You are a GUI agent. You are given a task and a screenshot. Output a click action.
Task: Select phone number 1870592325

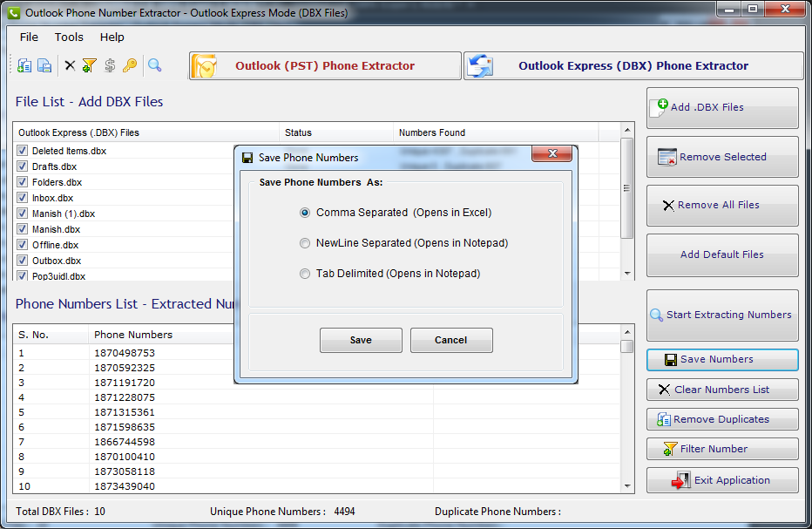pyautogui.click(x=125, y=368)
